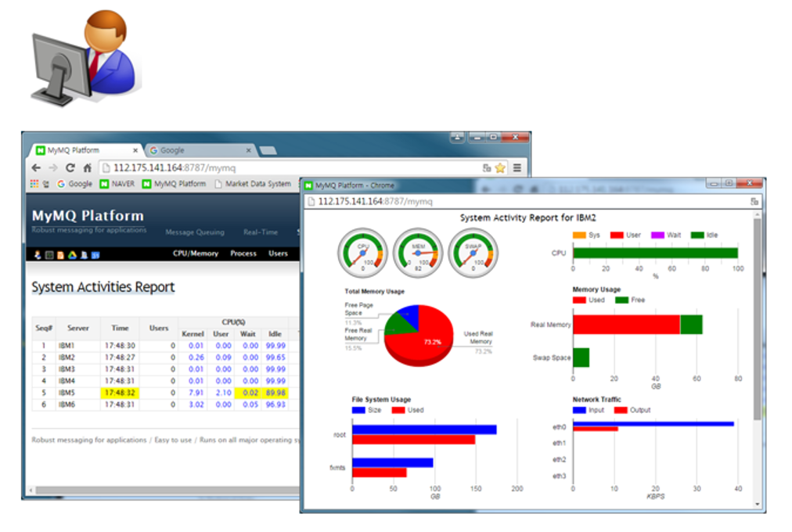Open the Process submenu item

243,253
